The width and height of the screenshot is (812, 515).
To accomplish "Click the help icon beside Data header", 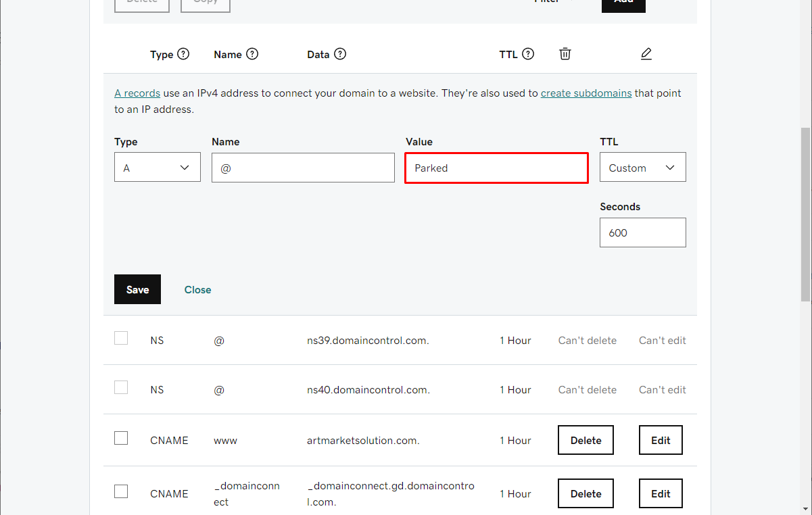I will point(340,54).
